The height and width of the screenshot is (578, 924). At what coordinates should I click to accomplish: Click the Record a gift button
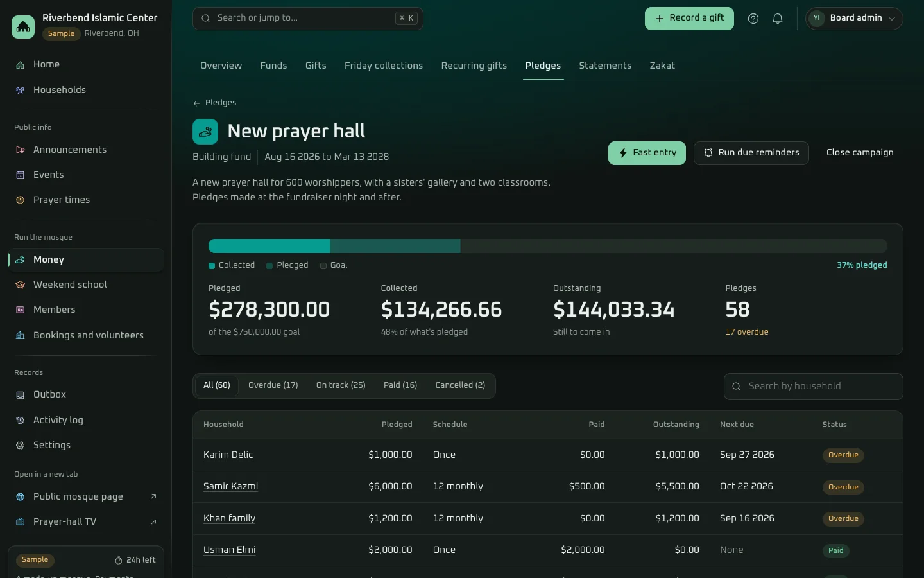[689, 19]
